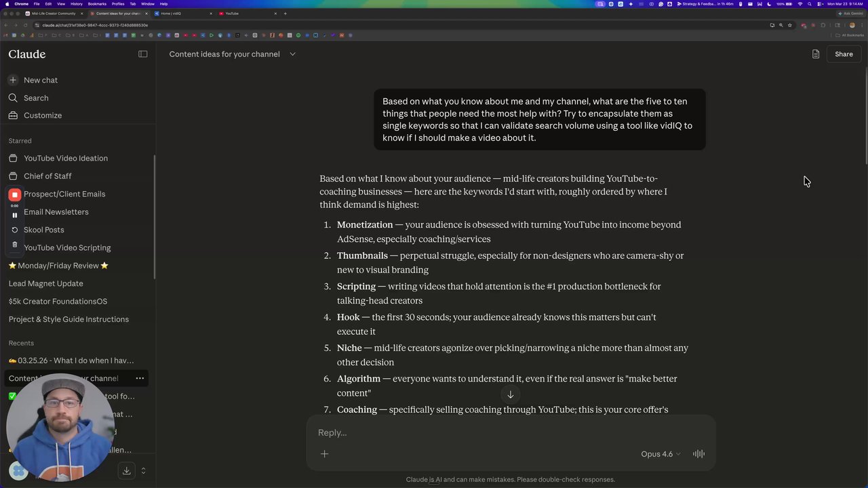Collapse the Claude sidebar panel
Screen dimensions: 868x488
pyautogui.click(x=142, y=54)
